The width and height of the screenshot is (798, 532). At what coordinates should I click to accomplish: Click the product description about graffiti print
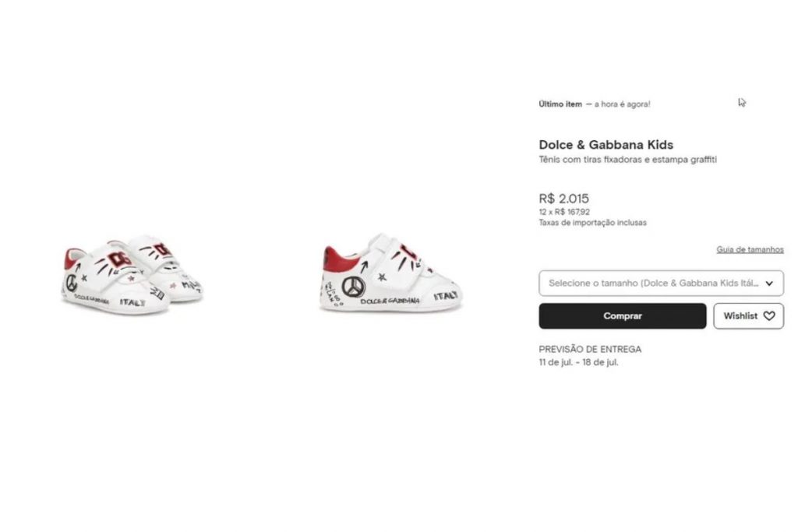(x=627, y=160)
